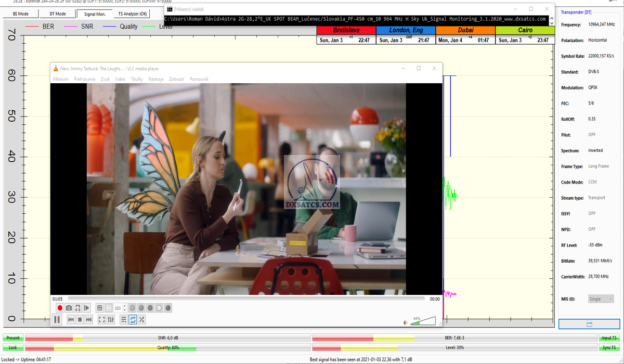Click the red record button in VLC
The width and height of the screenshot is (624, 364).
tap(60, 308)
